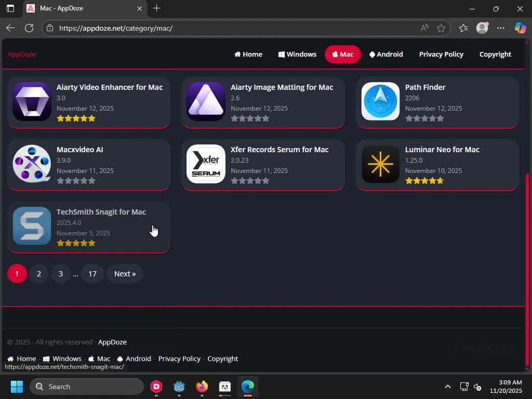Select the Mac category button
Image resolution: width=532 pixels, height=399 pixels.
point(343,54)
